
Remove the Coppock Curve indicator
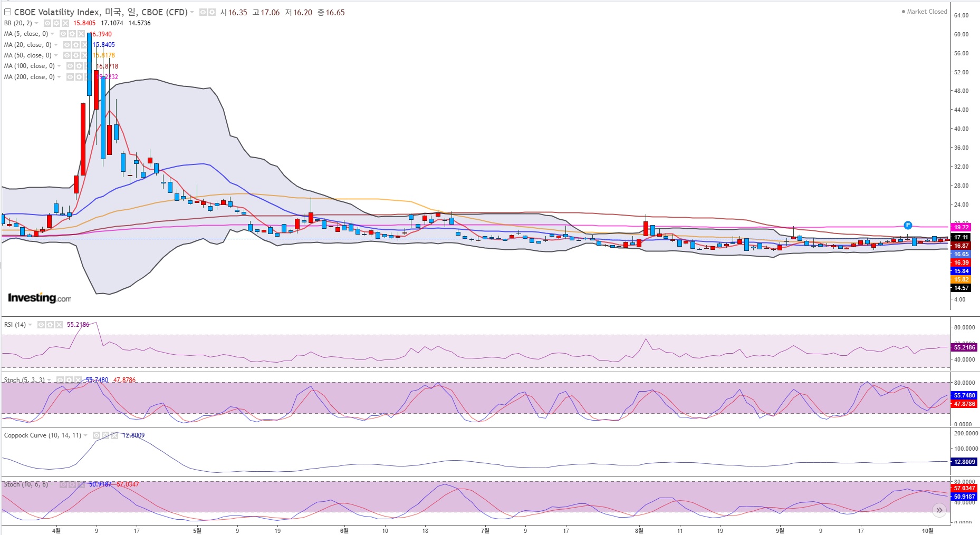[x=114, y=435]
